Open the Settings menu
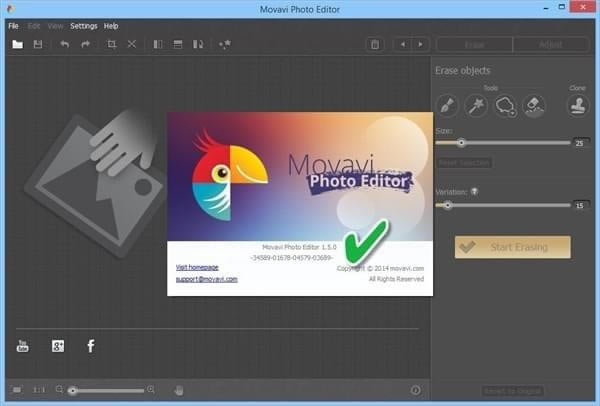Viewport: 600px width, 406px height. tap(84, 25)
